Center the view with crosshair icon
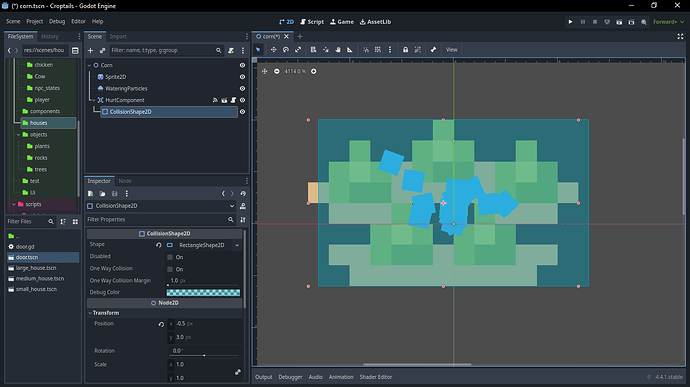 coord(264,71)
